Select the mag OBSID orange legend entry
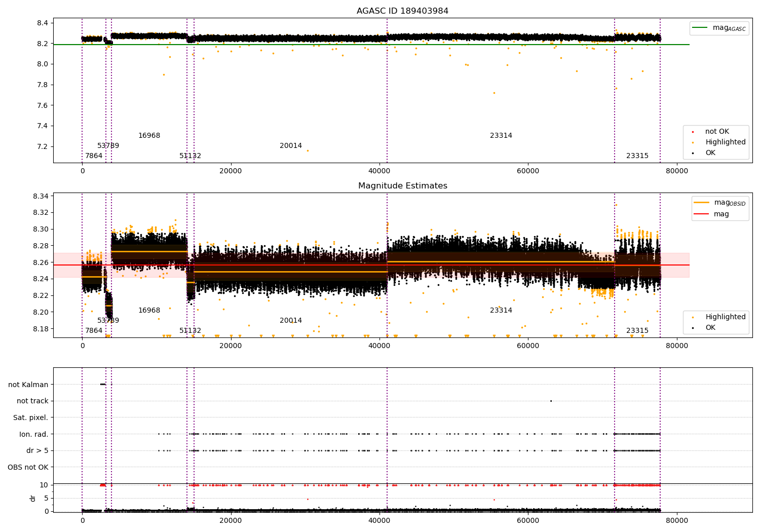 pyautogui.click(x=719, y=203)
